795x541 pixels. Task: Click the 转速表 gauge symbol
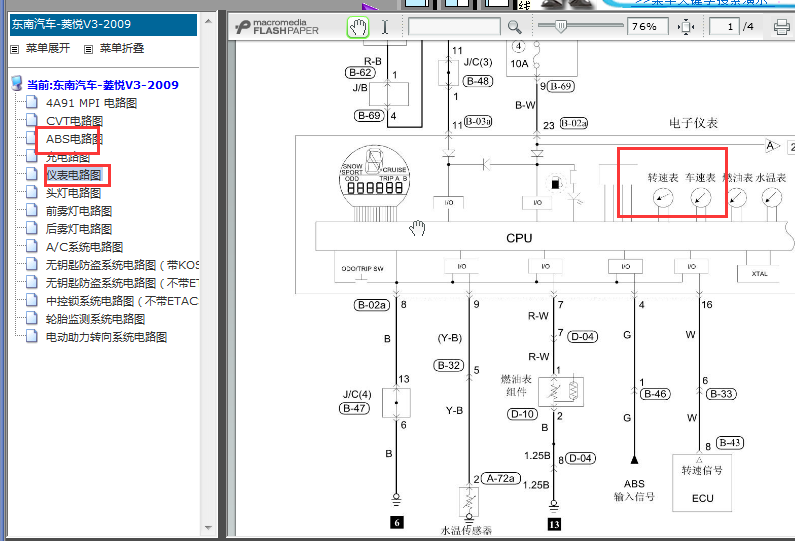pos(663,198)
